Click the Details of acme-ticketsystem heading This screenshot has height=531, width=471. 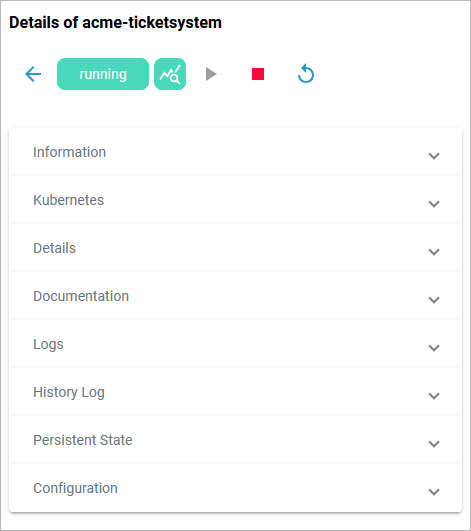click(x=115, y=23)
